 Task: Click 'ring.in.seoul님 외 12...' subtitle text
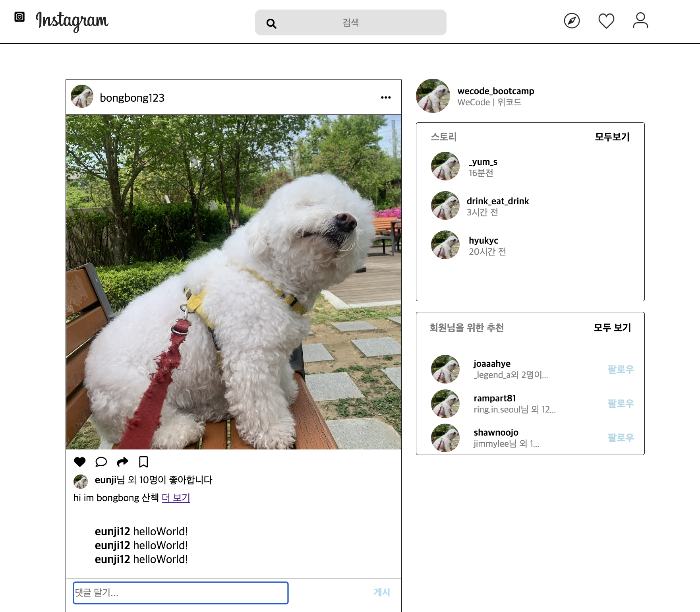tap(514, 409)
